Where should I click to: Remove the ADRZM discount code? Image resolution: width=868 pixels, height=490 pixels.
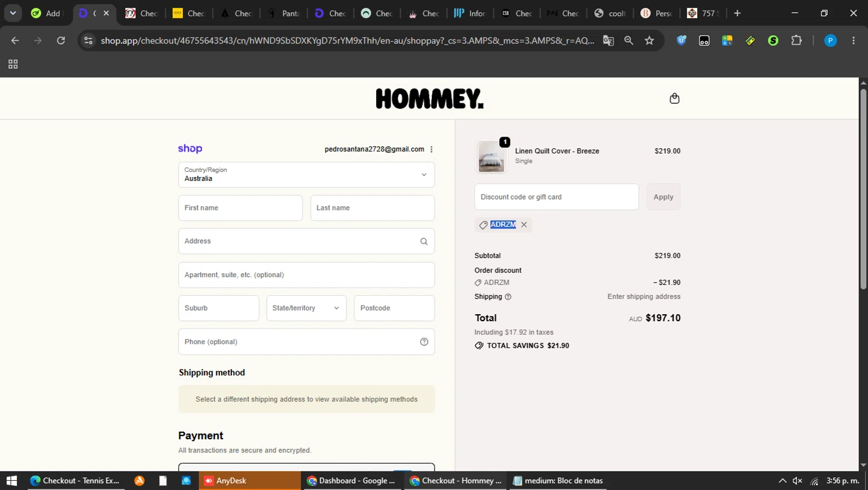524,224
